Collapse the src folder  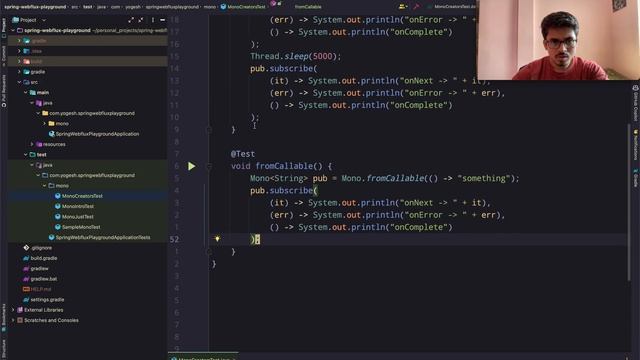tap(19, 82)
